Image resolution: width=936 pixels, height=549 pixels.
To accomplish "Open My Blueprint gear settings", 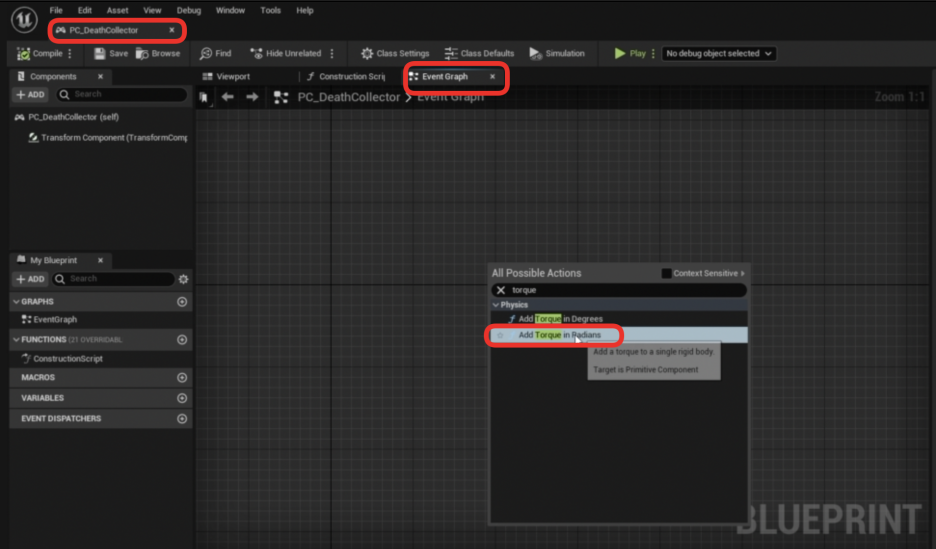I will click(183, 279).
